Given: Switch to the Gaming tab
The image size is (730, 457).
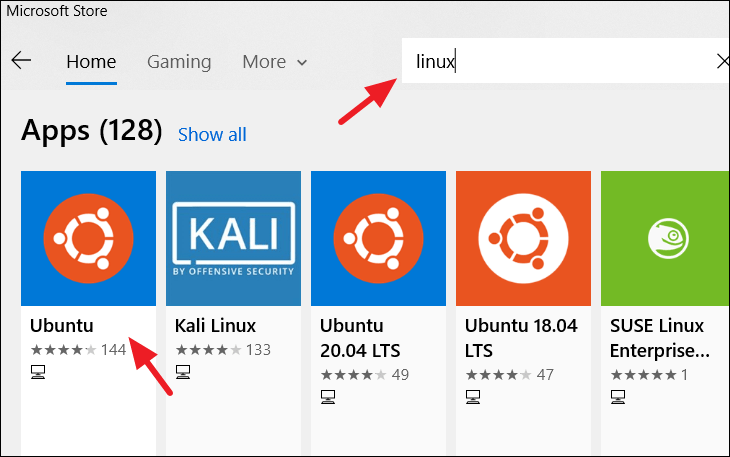Looking at the screenshot, I should click(x=179, y=61).
